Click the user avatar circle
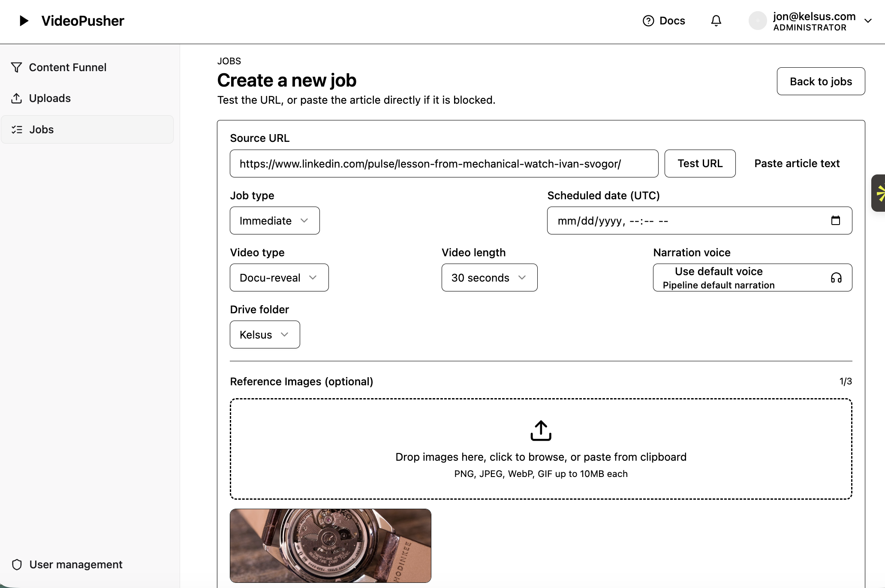 pos(758,21)
